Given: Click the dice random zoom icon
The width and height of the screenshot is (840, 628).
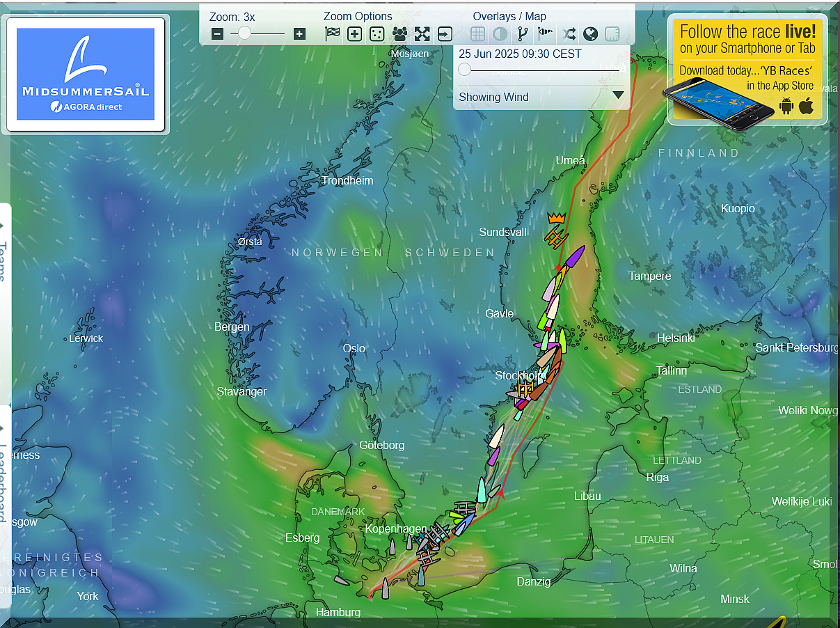Looking at the screenshot, I should point(377,33).
